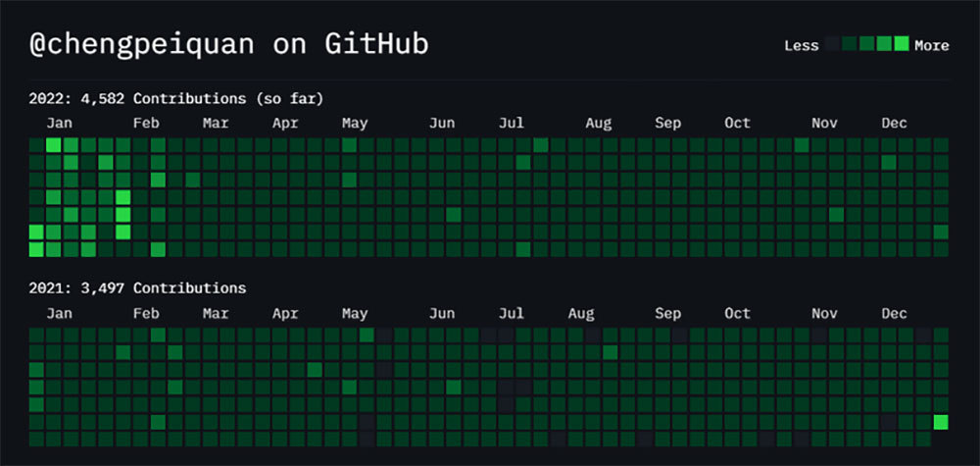Click the 'Mar' label in 2022 chart
980x466 pixels.
tap(216, 124)
